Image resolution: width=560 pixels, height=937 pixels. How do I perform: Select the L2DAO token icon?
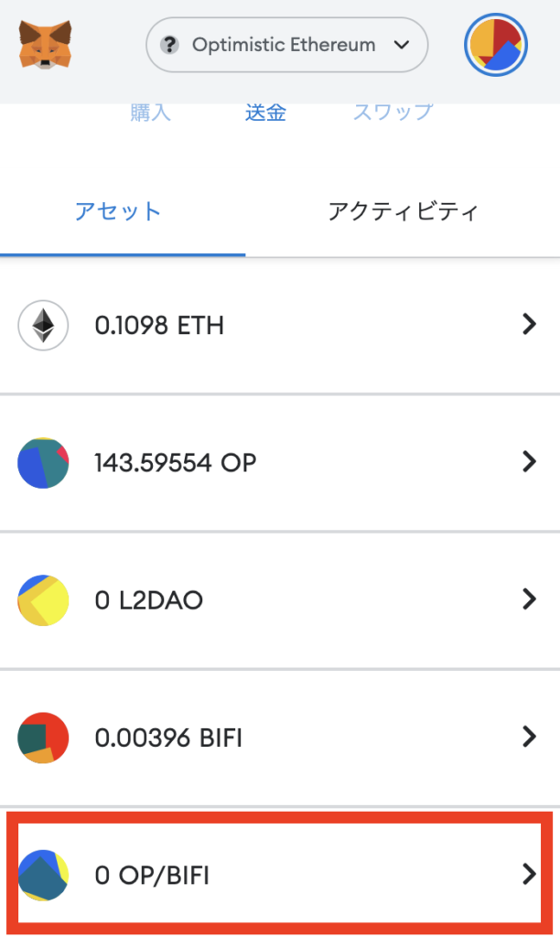click(43, 599)
